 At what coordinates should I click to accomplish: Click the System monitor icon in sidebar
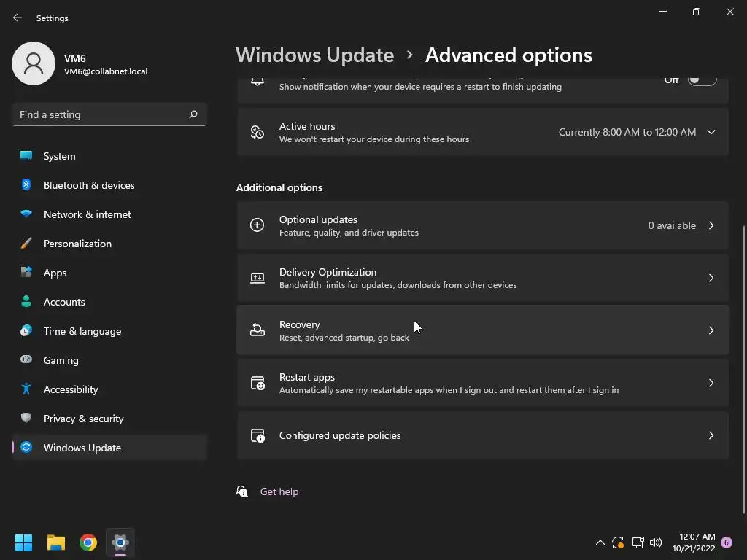click(26, 156)
